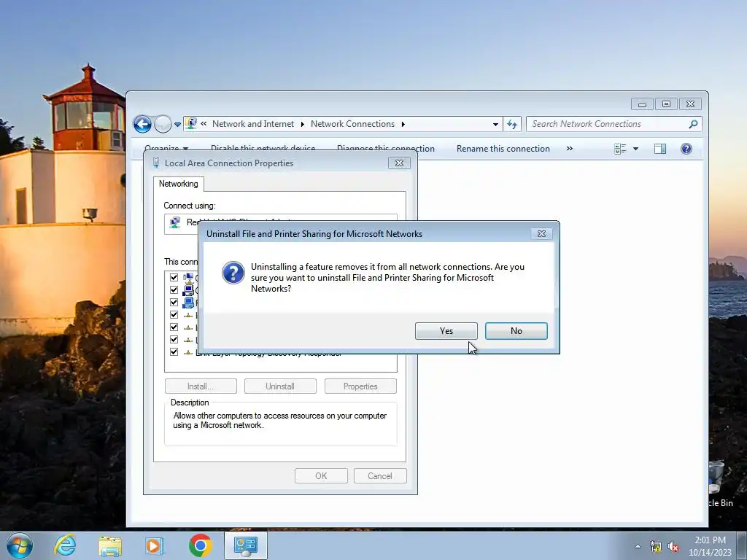Screen dimensions: 747x560
Task: Click Rename this connection
Action: tap(503, 149)
